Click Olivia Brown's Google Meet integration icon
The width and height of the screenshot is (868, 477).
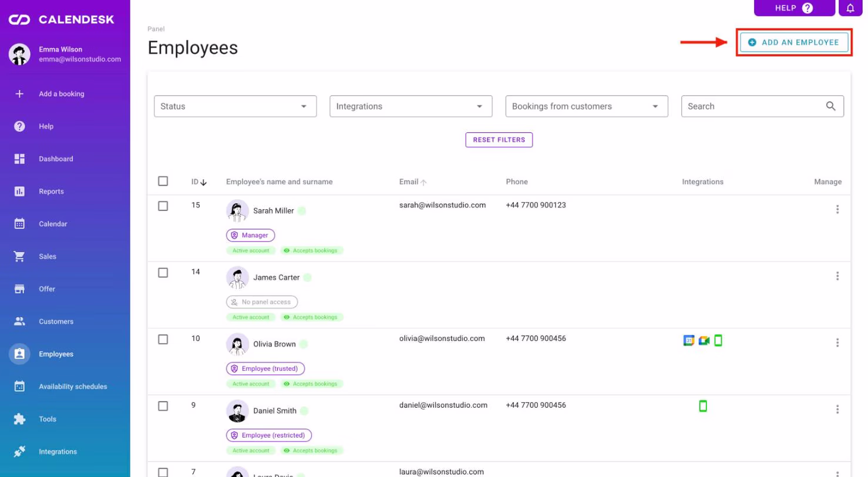point(704,340)
